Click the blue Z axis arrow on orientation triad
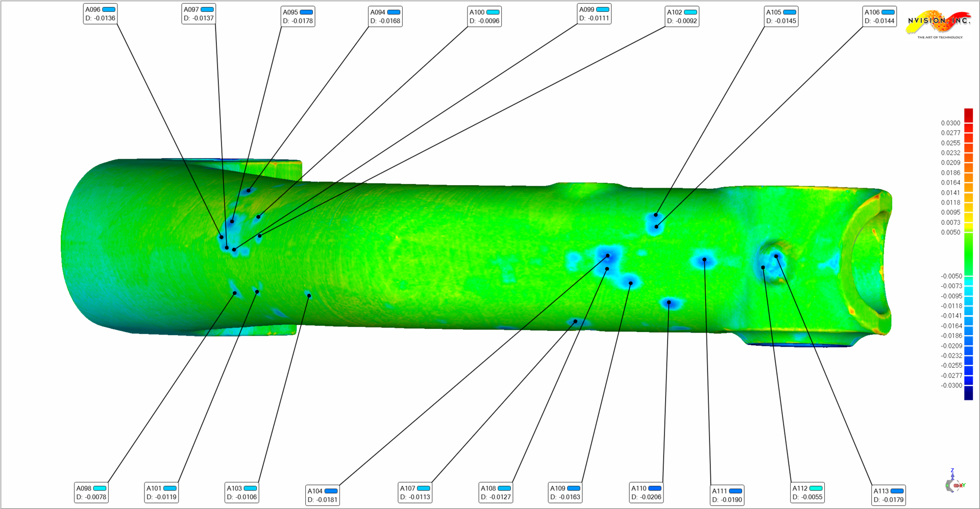Screen dimensions: 980x509 [x=952, y=476]
